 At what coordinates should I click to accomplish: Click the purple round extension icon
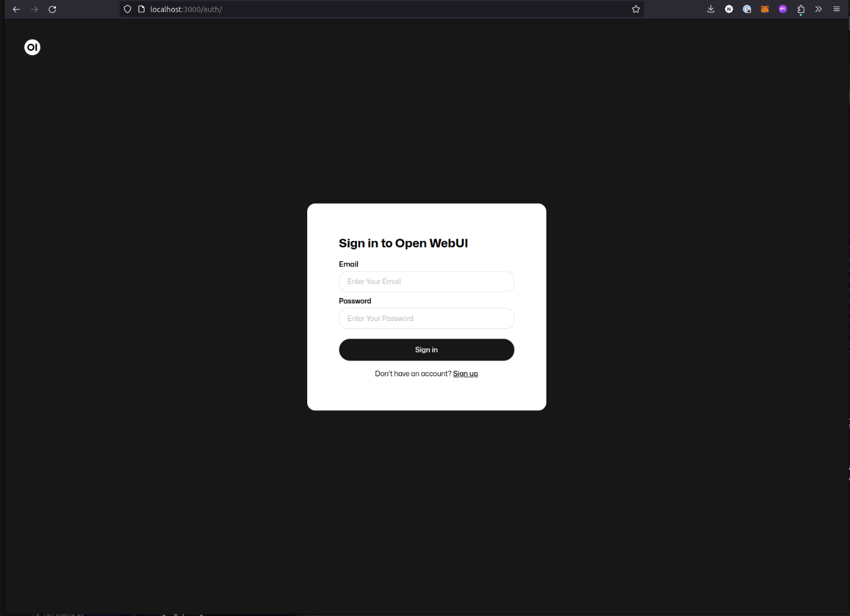[783, 9]
